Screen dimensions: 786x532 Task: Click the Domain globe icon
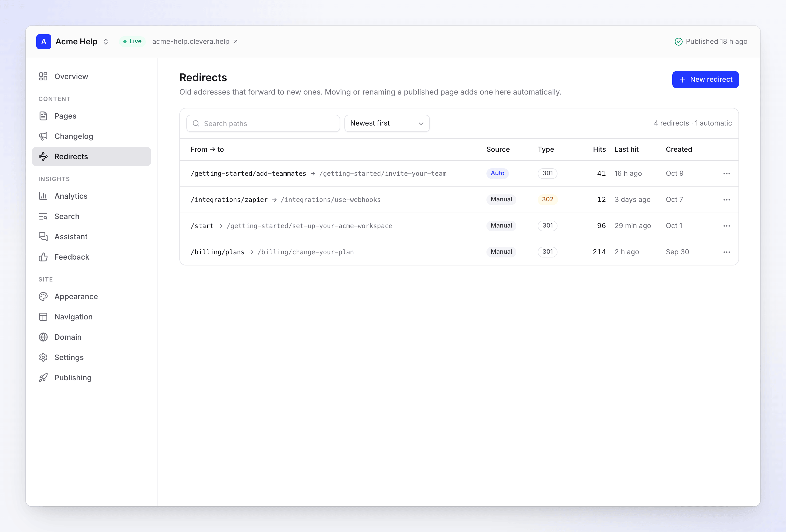tap(43, 337)
